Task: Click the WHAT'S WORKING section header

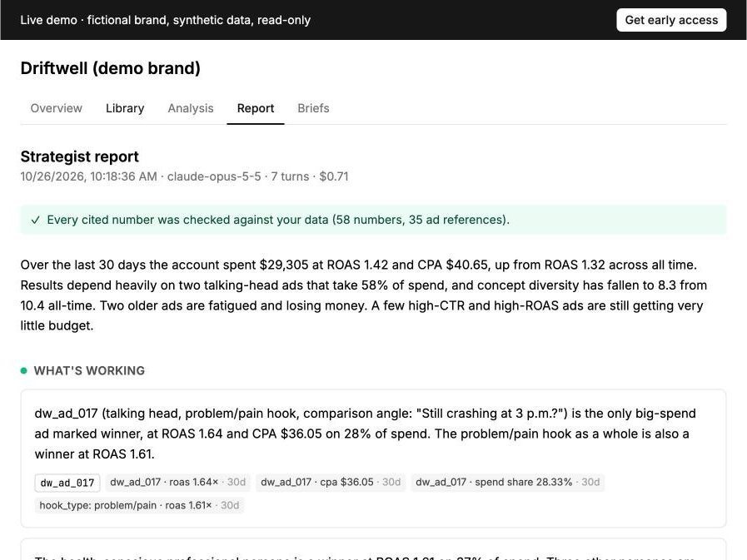Action: coord(89,370)
